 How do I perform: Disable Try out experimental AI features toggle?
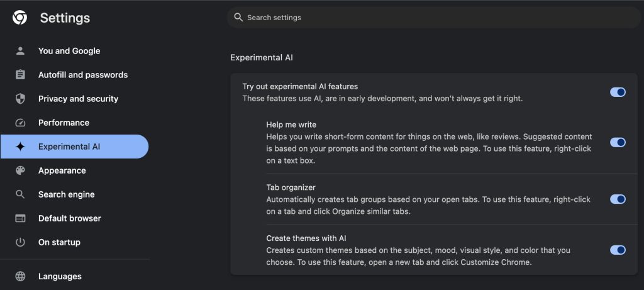pos(618,92)
